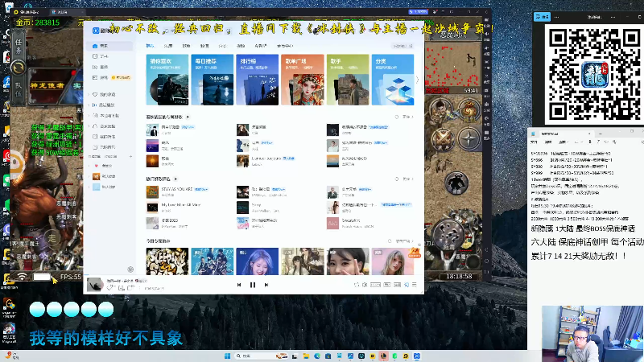The height and width of the screenshot is (362, 644).
Task: Open the Home icon in the music player sidebar
Action: coord(95,46)
